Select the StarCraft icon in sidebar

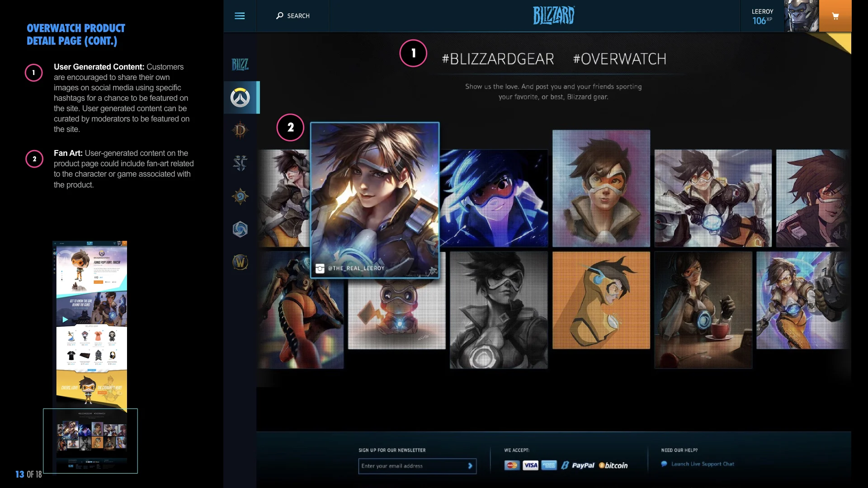240,163
